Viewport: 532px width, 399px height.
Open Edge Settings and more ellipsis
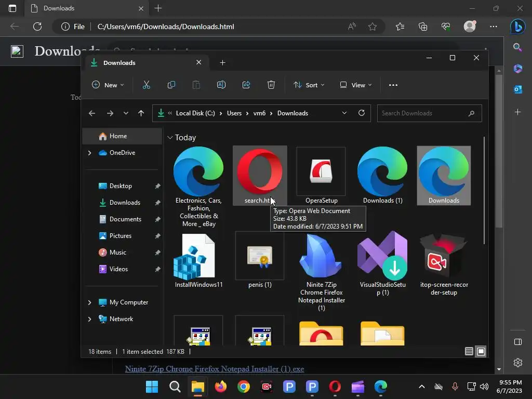(x=494, y=26)
